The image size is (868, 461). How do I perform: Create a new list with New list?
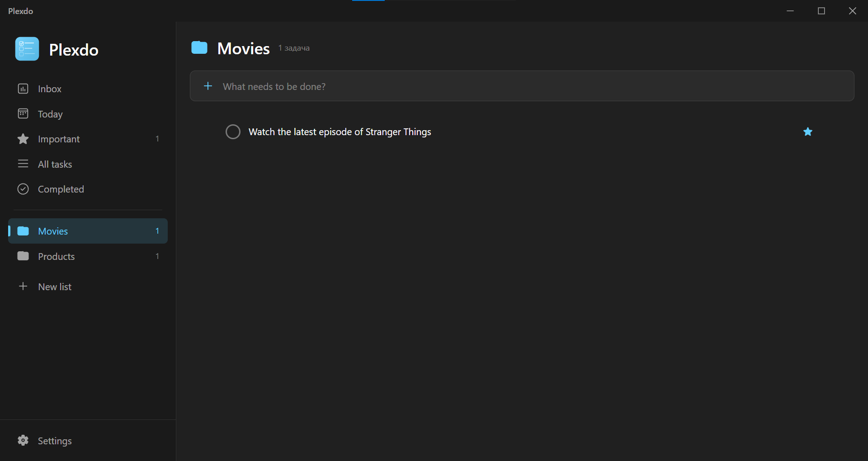[x=54, y=286]
